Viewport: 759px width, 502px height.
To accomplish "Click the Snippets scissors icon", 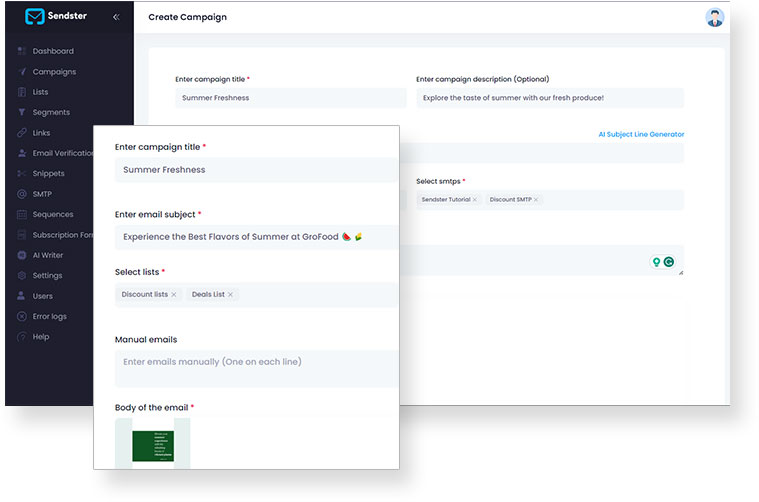I will [22, 173].
